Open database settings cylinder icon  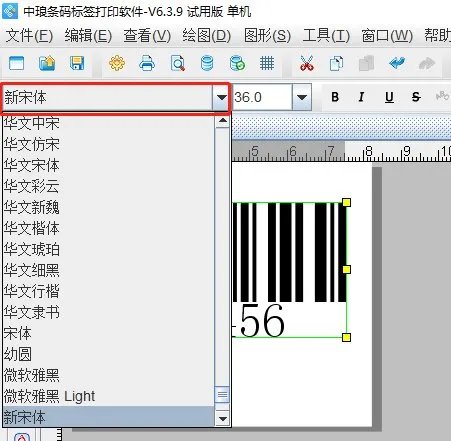tap(207, 63)
